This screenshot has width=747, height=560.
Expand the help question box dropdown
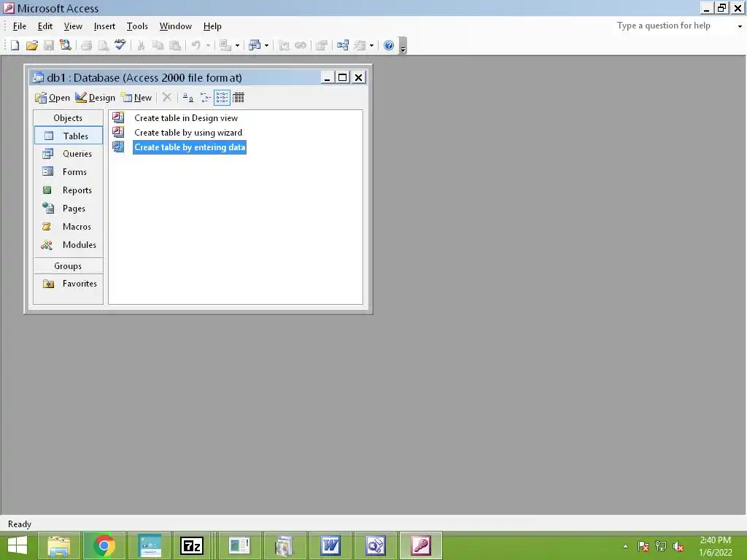[x=740, y=26]
